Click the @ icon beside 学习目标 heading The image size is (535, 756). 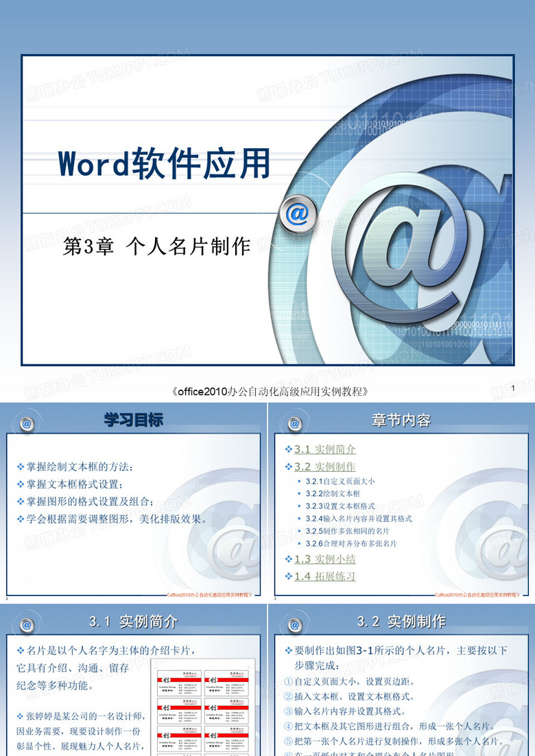point(27,424)
